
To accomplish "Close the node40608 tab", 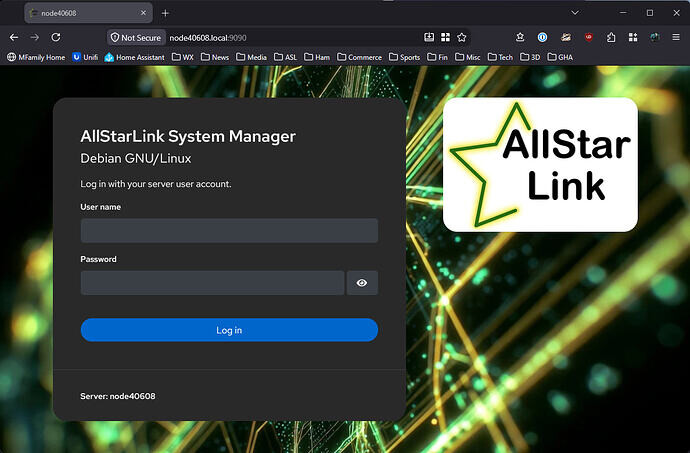I will [143, 13].
